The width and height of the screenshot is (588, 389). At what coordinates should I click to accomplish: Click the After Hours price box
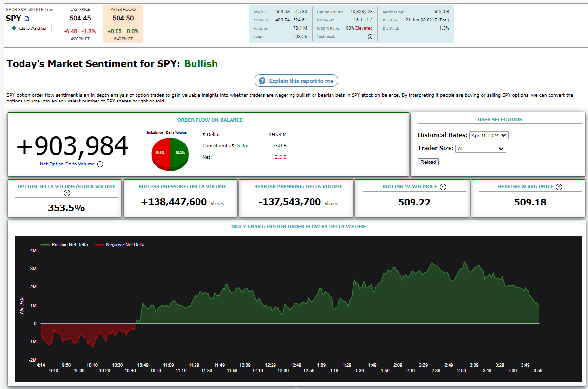[123, 24]
